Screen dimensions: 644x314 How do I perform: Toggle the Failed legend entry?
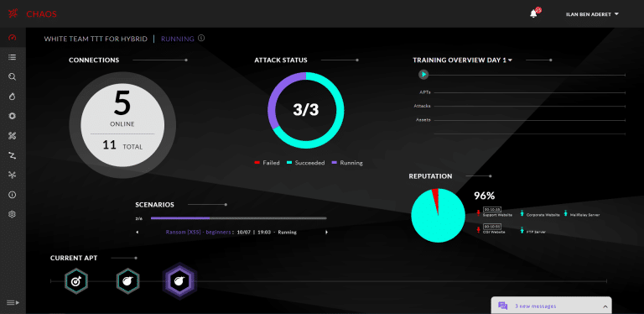pos(267,163)
